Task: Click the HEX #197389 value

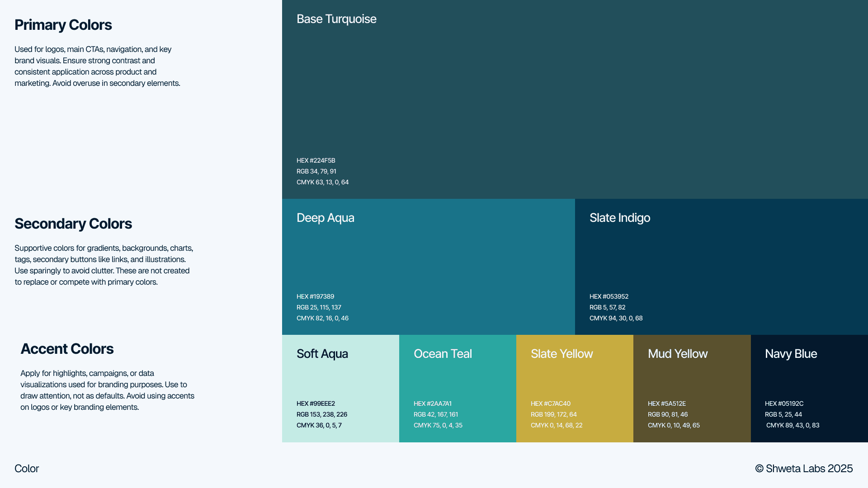Action: [x=315, y=296]
